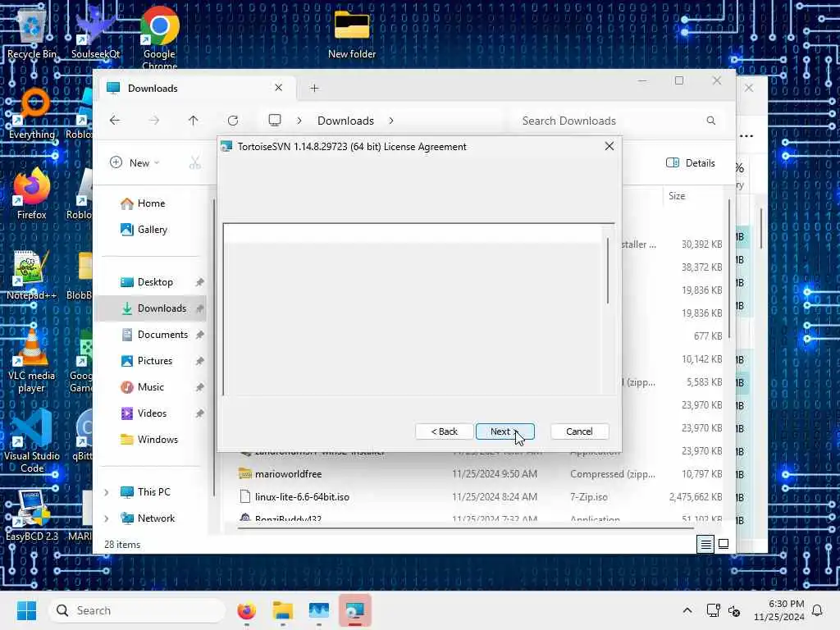Switch to the details list view layout
The width and height of the screenshot is (840, 630).
[x=705, y=545]
